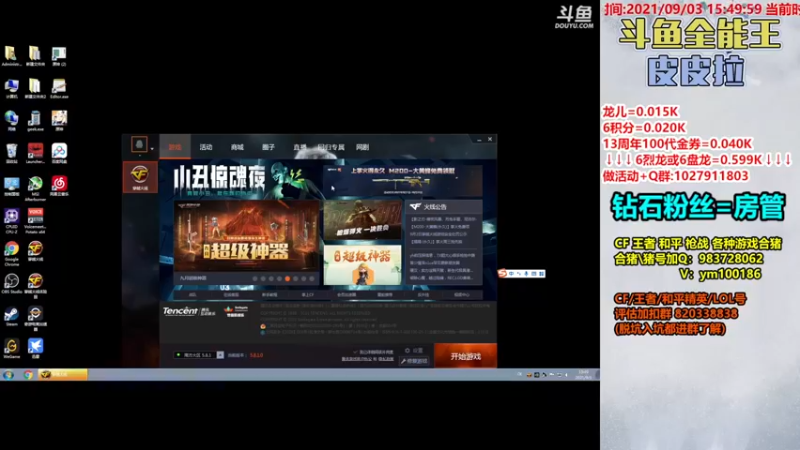Launch WeGame from the desktop
The width and height of the screenshot is (800, 450).
point(11,348)
